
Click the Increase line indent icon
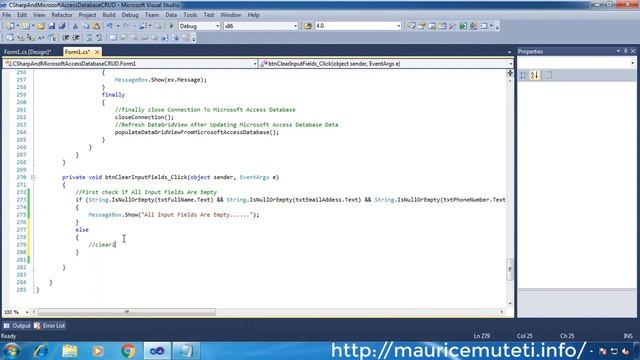(76, 38)
